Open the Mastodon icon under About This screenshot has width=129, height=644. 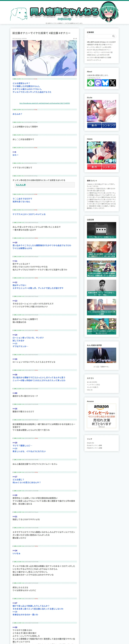click(98, 83)
